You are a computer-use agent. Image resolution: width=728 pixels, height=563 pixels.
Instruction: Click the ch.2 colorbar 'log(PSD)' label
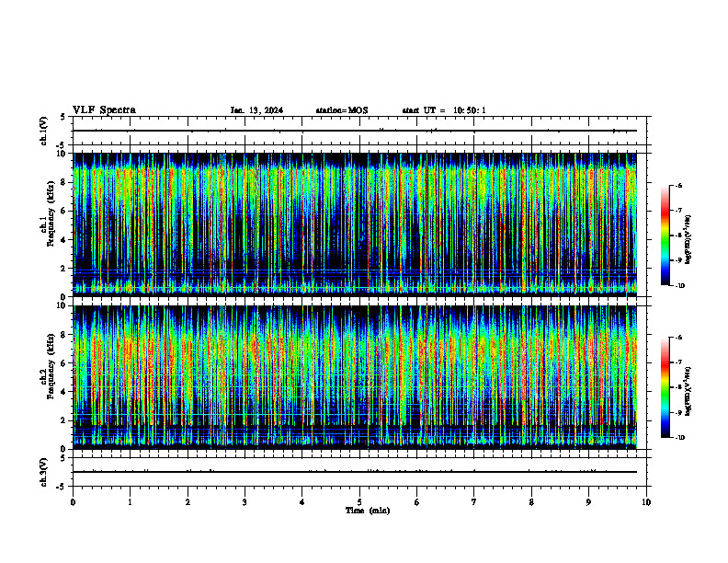click(688, 391)
